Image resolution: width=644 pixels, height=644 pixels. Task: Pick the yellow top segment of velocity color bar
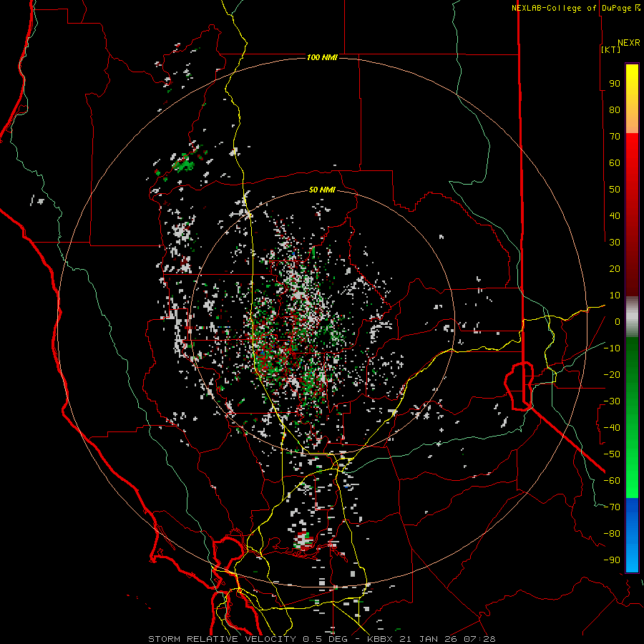pos(632,99)
